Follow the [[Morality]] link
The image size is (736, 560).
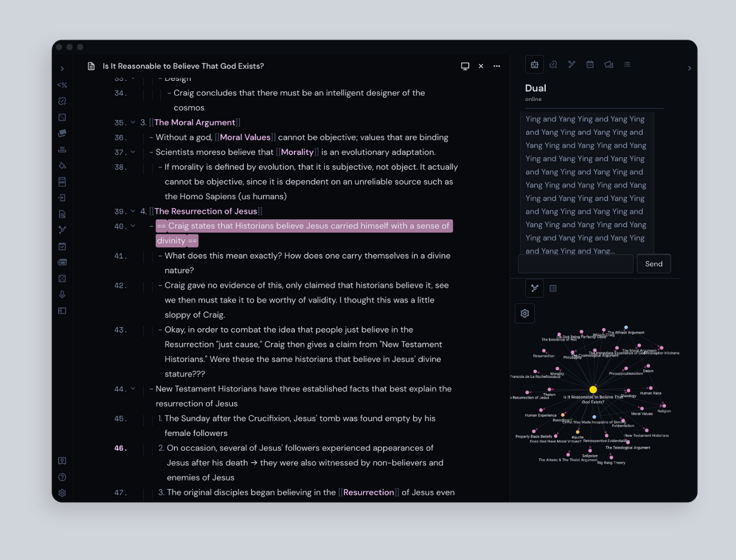coord(297,152)
